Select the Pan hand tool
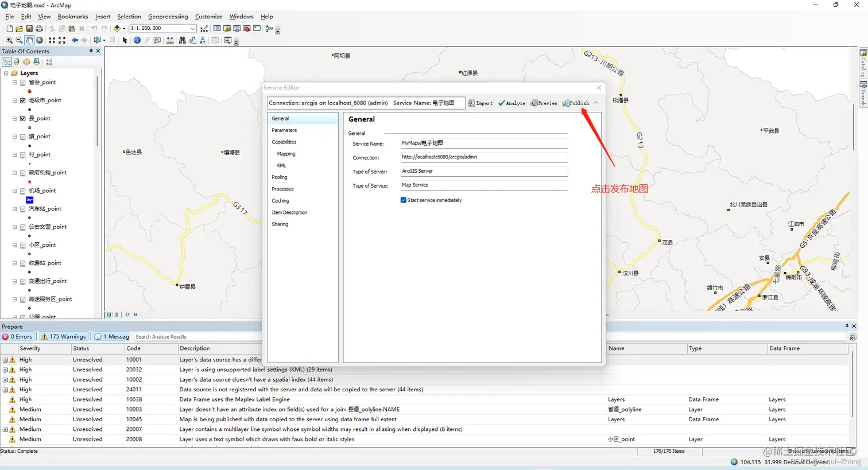Screen dimensions: 868x470 [29, 40]
